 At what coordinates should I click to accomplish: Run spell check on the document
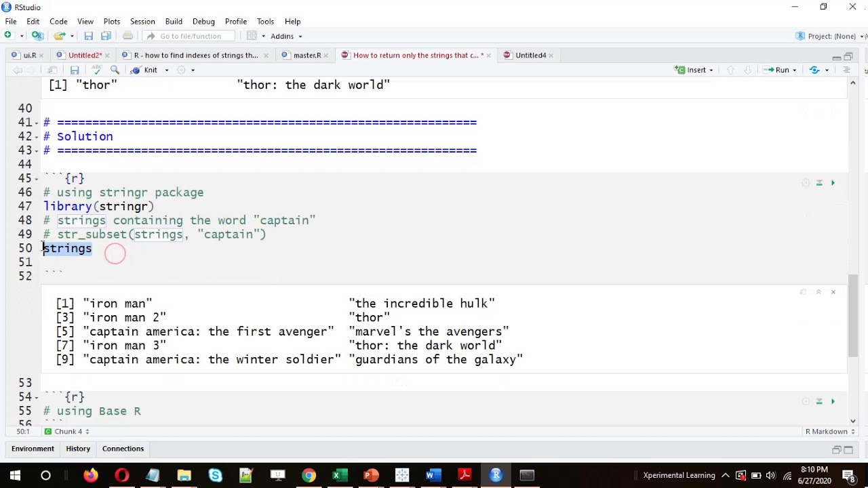click(97, 70)
